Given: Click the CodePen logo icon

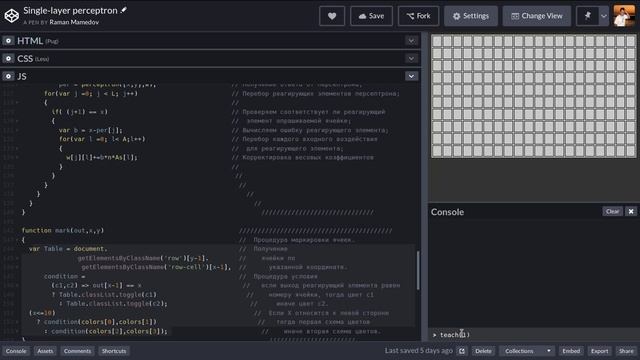Looking at the screenshot, I should 12,16.
